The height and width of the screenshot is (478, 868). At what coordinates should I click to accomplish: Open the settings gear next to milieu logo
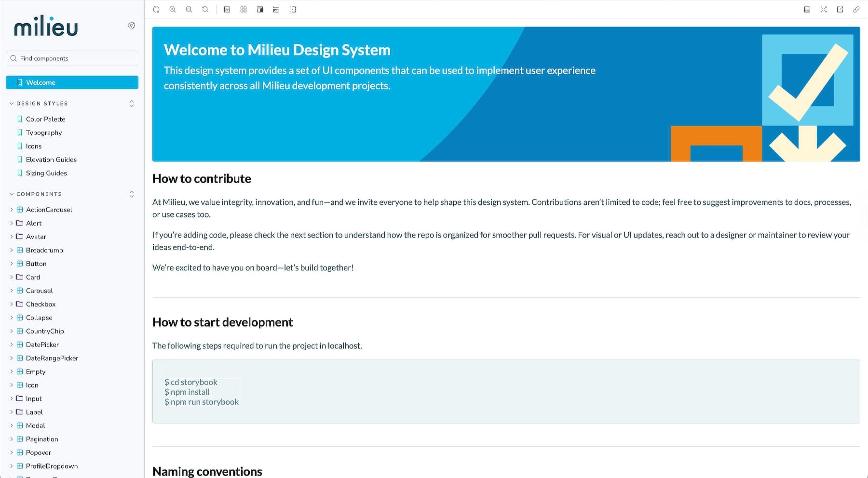[x=132, y=25]
